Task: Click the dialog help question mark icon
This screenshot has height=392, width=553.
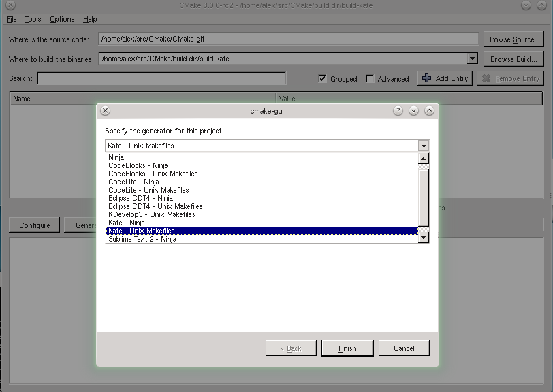Action: click(x=398, y=111)
